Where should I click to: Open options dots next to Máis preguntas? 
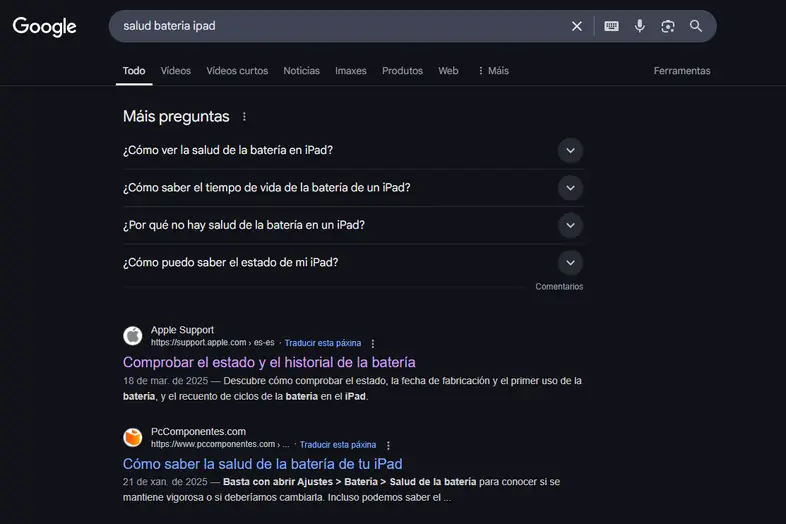(244, 116)
